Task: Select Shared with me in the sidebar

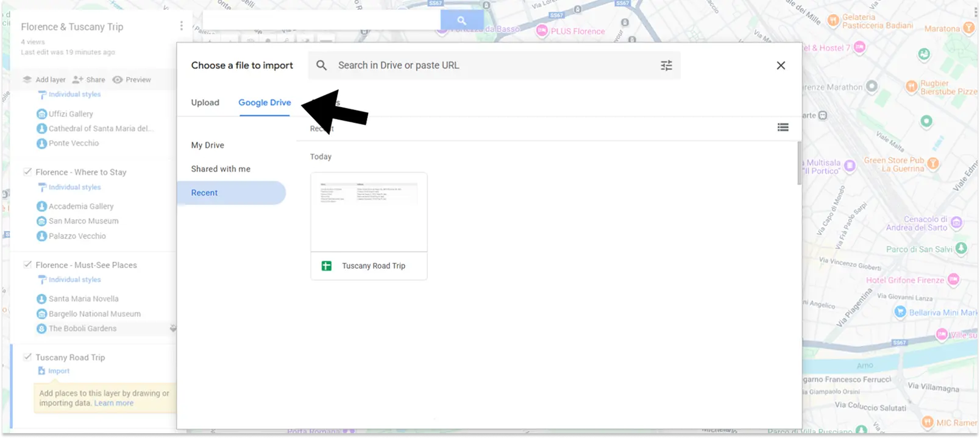Action: coord(221,169)
